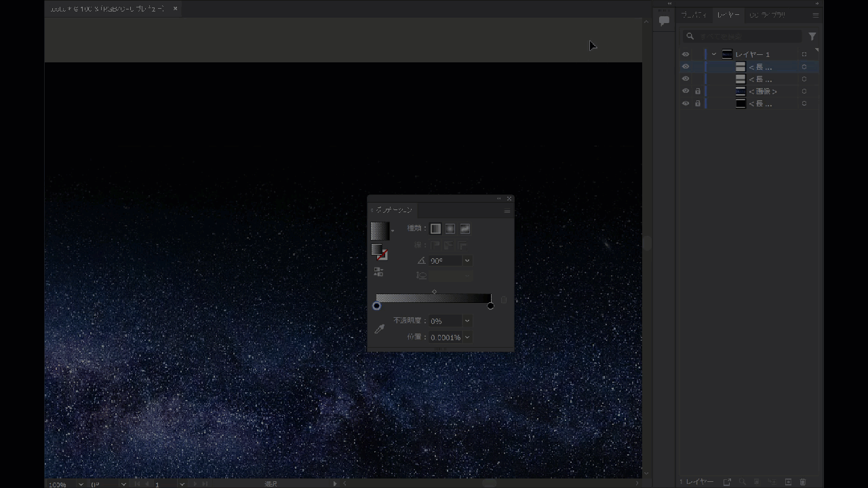Select the linear gradient type icon
Screen dimensions: 868x488
(436, 228)
